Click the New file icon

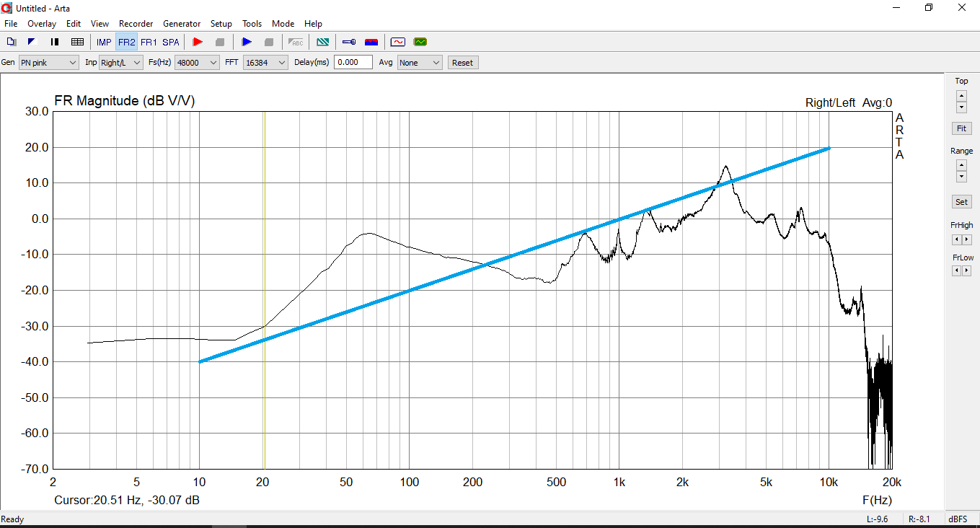point(11,42)
